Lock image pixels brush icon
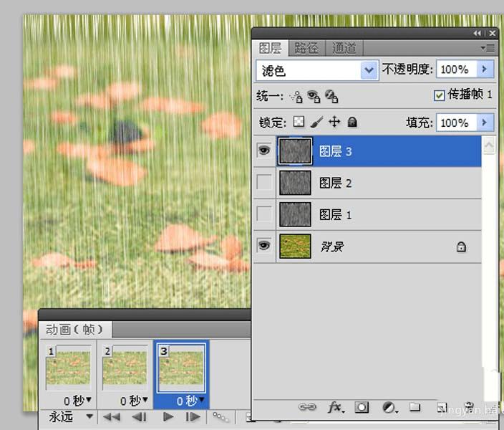The image size is (504, 430). click(x=316, y=123)
